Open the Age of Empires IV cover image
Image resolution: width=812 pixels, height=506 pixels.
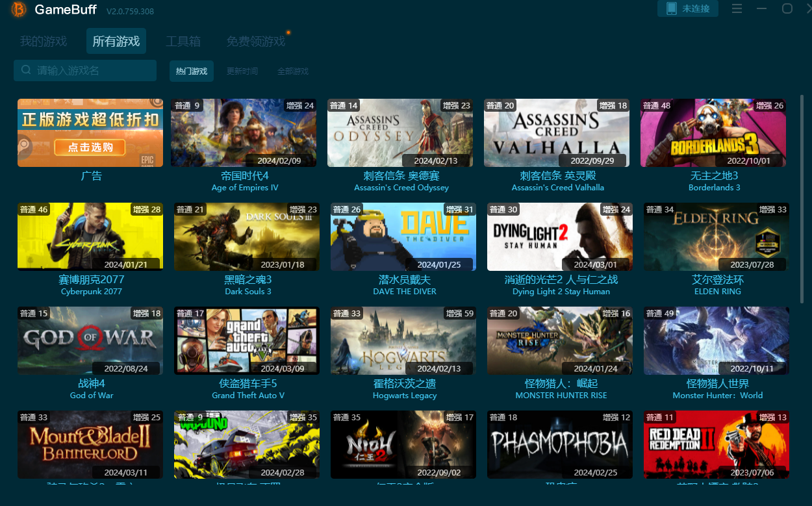tap(244, 133)
